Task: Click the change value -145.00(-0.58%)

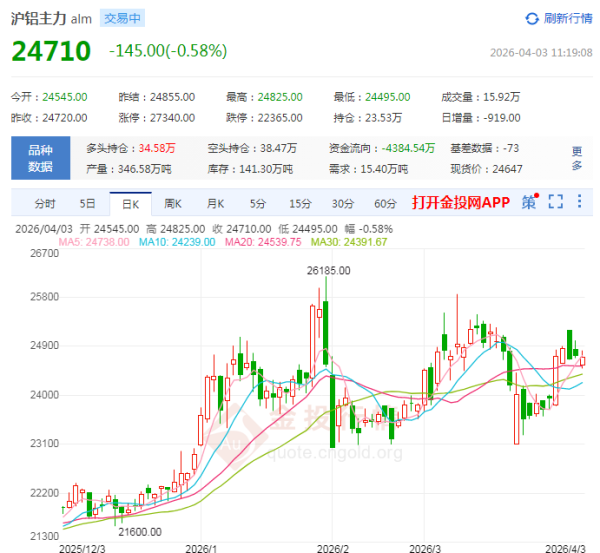Action: [168, 51]
